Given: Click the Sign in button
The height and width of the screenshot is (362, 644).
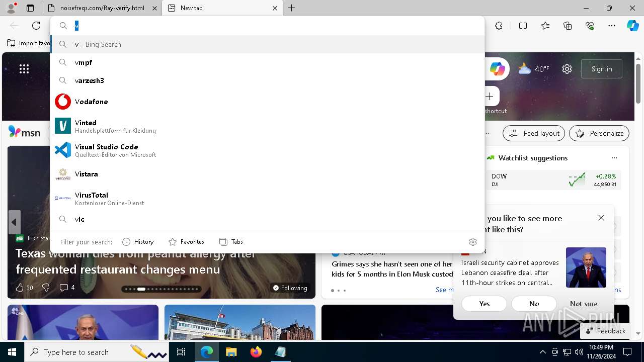Looking at the screenshot, I should click(x=602, y=69).
